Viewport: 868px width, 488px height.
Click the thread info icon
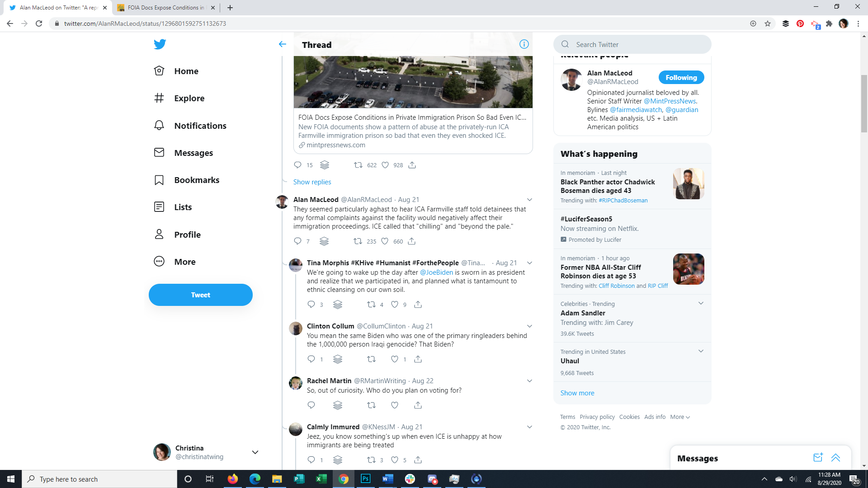pos(524,44)
